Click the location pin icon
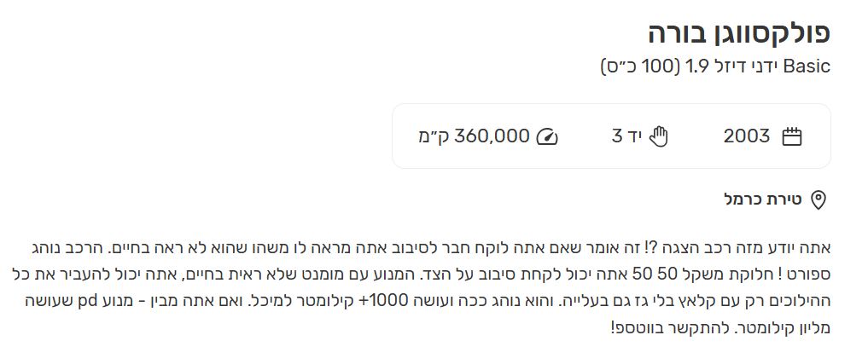 [818, 200]
